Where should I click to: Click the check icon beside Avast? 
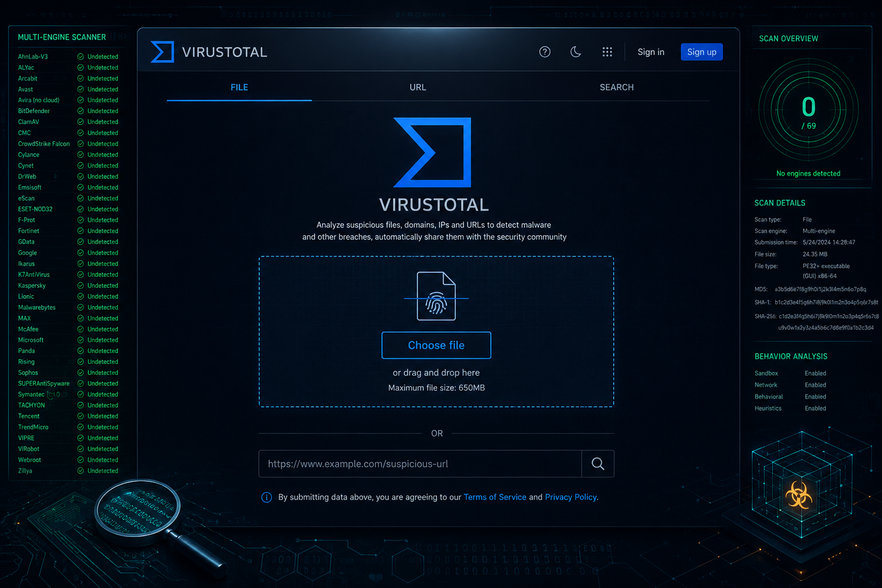[x=80, y=90]
